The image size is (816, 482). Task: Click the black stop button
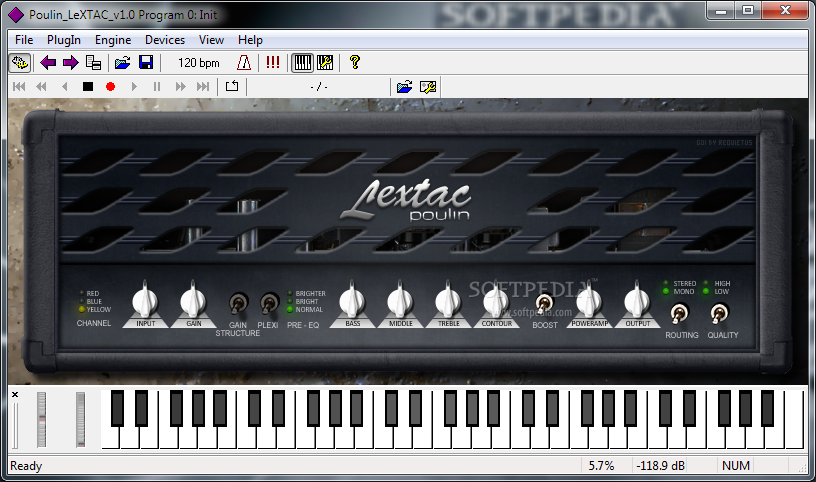click(x=88, y=86)
